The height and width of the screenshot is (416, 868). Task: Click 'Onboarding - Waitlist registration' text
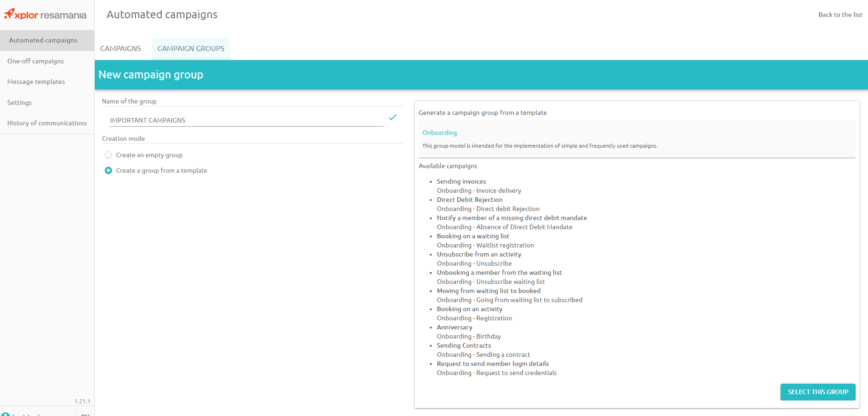485,245
